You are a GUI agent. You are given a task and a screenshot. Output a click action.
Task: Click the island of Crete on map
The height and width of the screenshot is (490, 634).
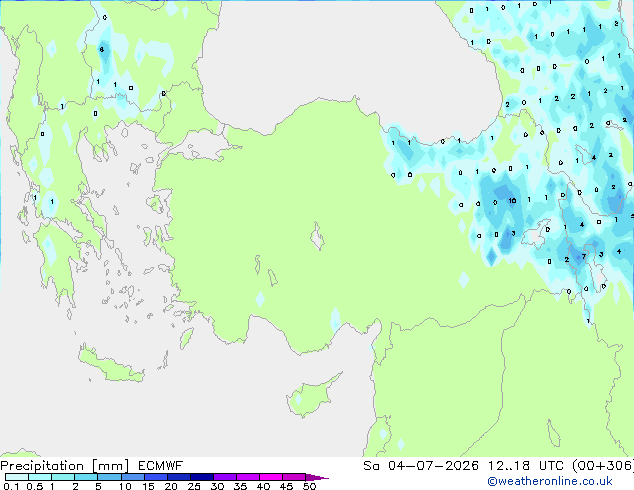tap(110, 365)
